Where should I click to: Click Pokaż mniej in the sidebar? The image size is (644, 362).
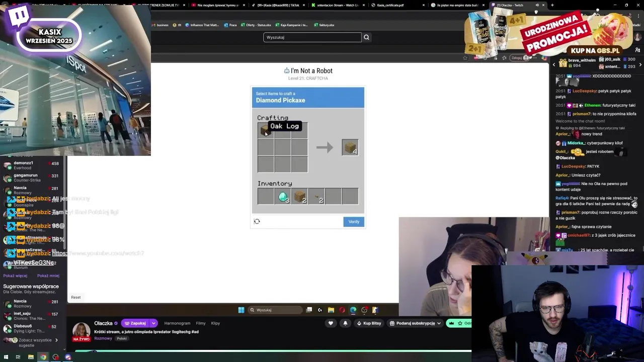48,276
